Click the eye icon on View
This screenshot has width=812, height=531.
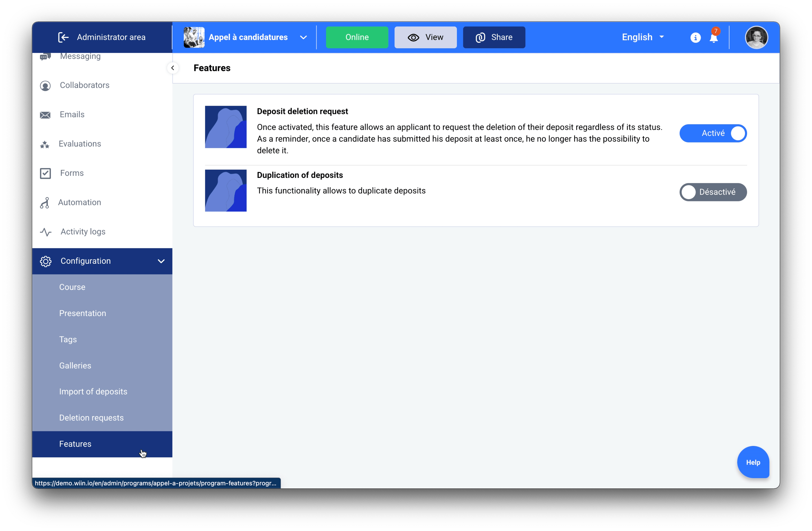(413, 38)
